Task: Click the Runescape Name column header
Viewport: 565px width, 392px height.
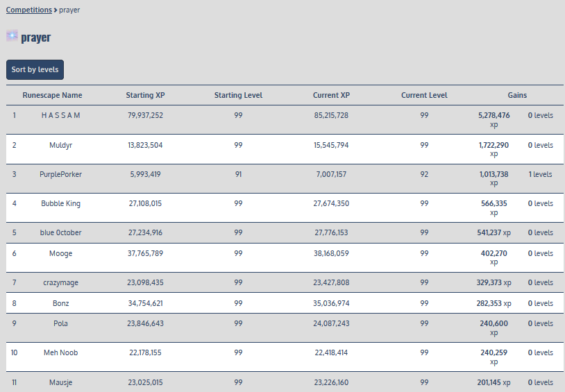Action: 52,95
